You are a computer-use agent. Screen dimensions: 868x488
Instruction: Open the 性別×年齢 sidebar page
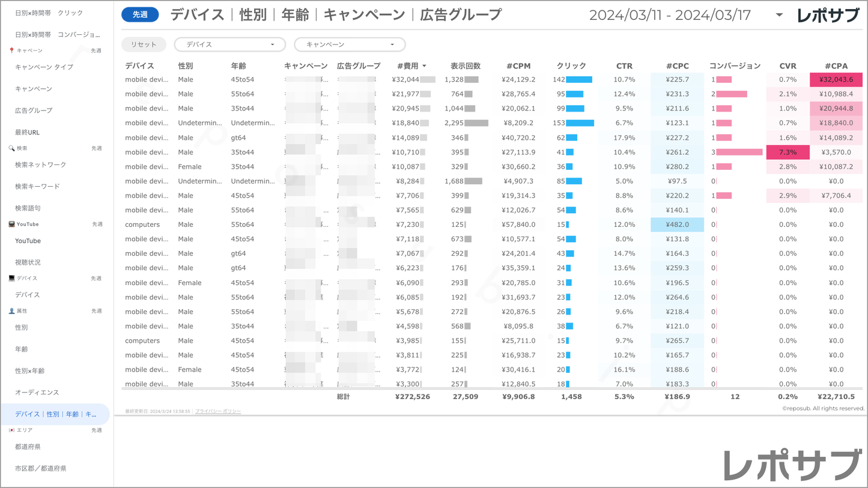[x=29, y=371]
